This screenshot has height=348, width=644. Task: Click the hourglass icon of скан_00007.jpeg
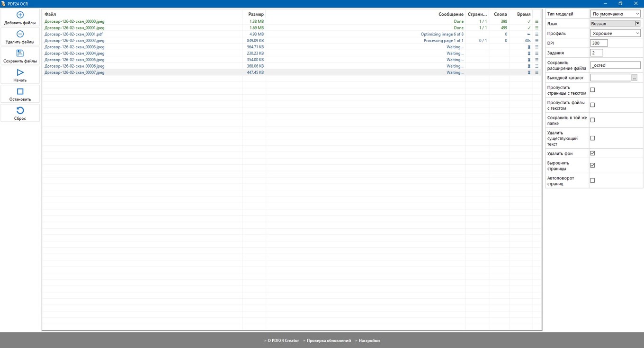click(x=529, y=72)
